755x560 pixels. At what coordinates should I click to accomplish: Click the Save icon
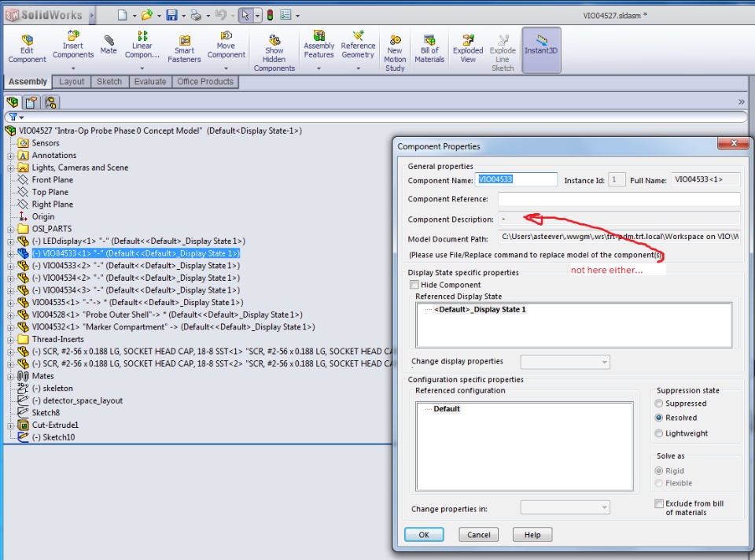172,16
